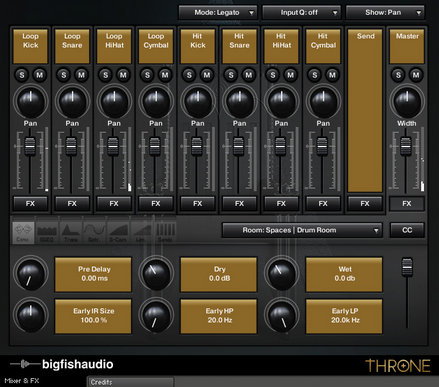This screenshot has width=439, height=387.
Task: Mute the Loop Snare channel
Action: (81, 75)
